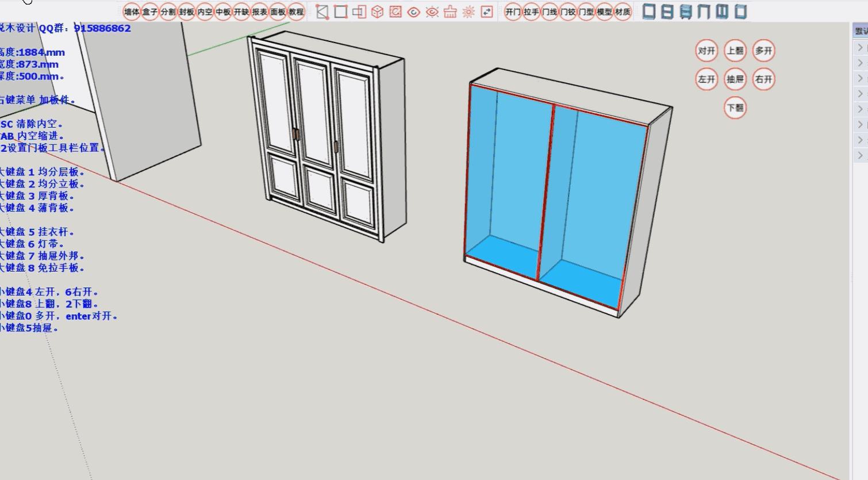Screen dimensions: 868x480
Task: Click the 抽屉 drawer button
Action: (735, 79)
